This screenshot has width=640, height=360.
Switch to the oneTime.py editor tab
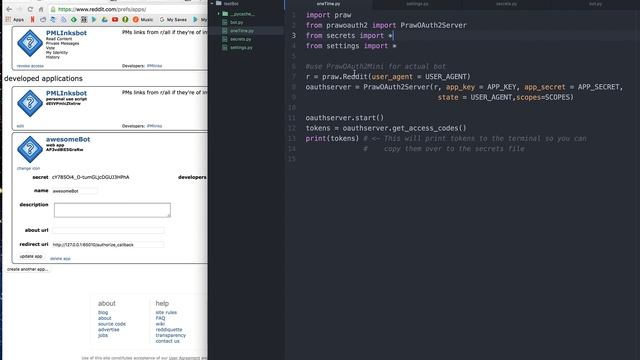pos(329,4)
